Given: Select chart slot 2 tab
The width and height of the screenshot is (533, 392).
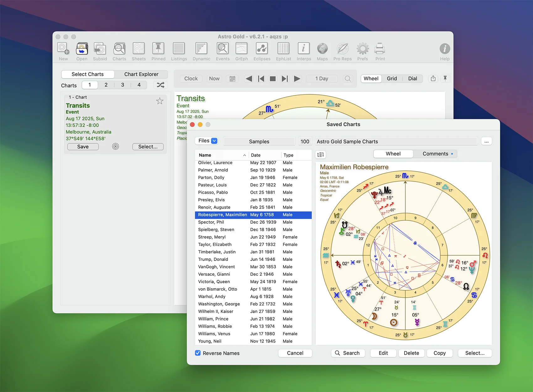Looking at the screenshot, I should [x=106, y=85].
